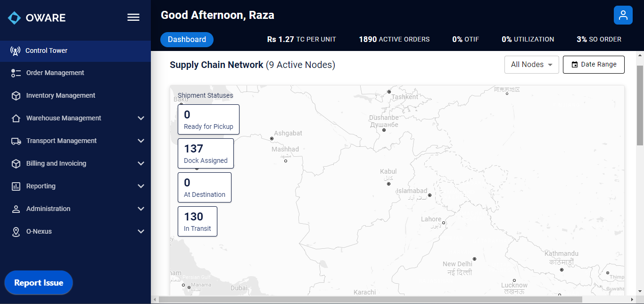Expand the Warehouse Management chevron
The width and height of the screenshot is (644, 304).
pos(140,118)
